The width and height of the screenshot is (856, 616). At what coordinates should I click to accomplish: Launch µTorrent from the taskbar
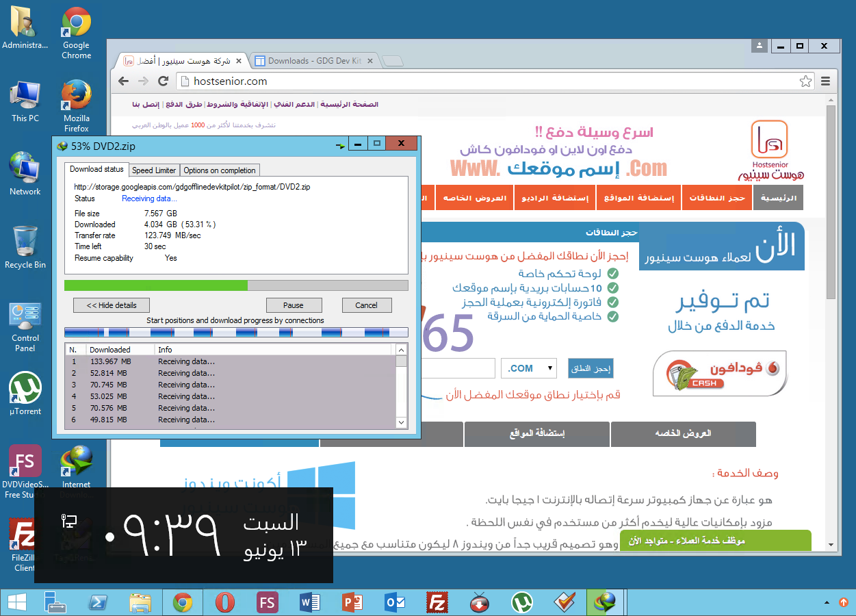click(x=522, y=602)
